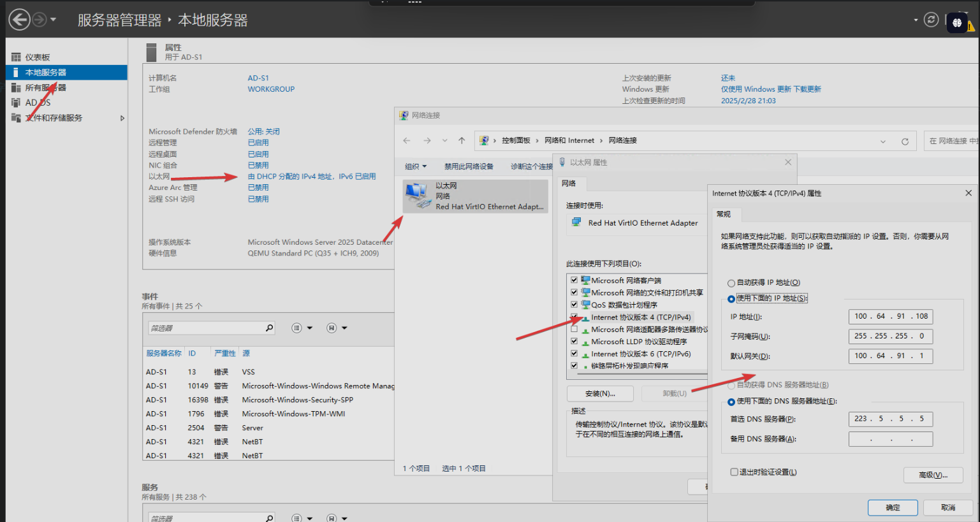This screenshot has width=980, height=522.
Task: Select the VSS event row with ID 13
Action: point(269,372)
